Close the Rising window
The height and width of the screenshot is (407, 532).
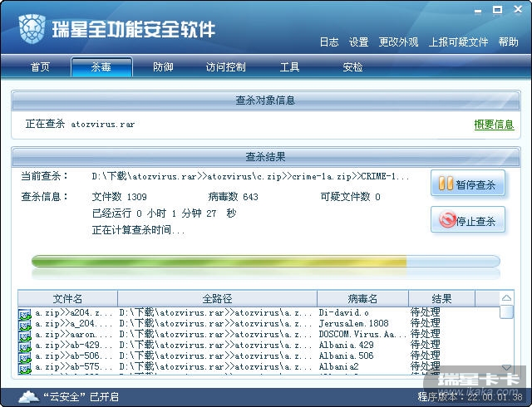coord(518,9)
